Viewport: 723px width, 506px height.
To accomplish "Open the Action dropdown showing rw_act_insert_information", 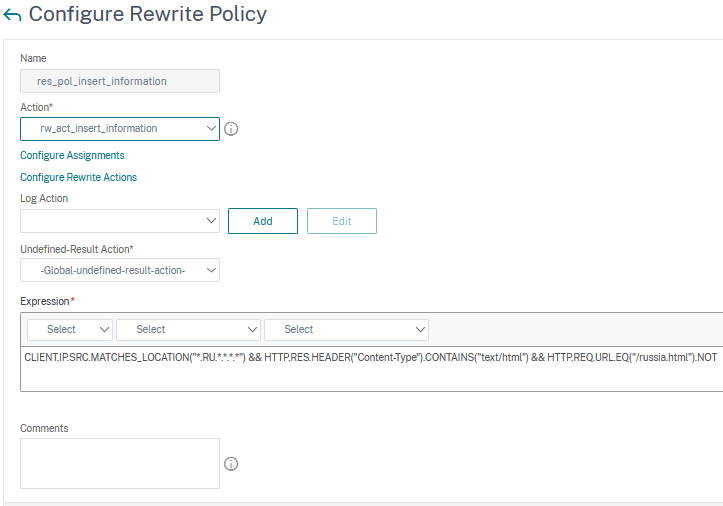I will coord(120,129).
